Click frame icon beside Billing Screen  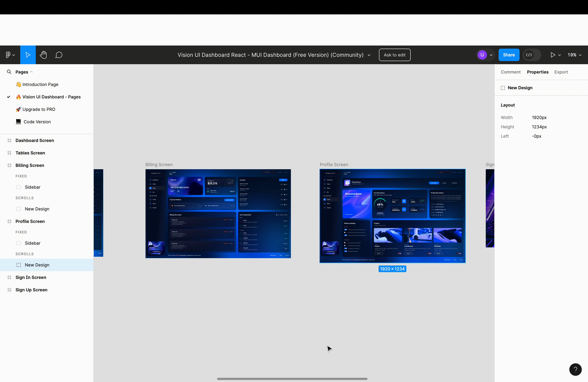pyautogui.click(x=9, y=165)
